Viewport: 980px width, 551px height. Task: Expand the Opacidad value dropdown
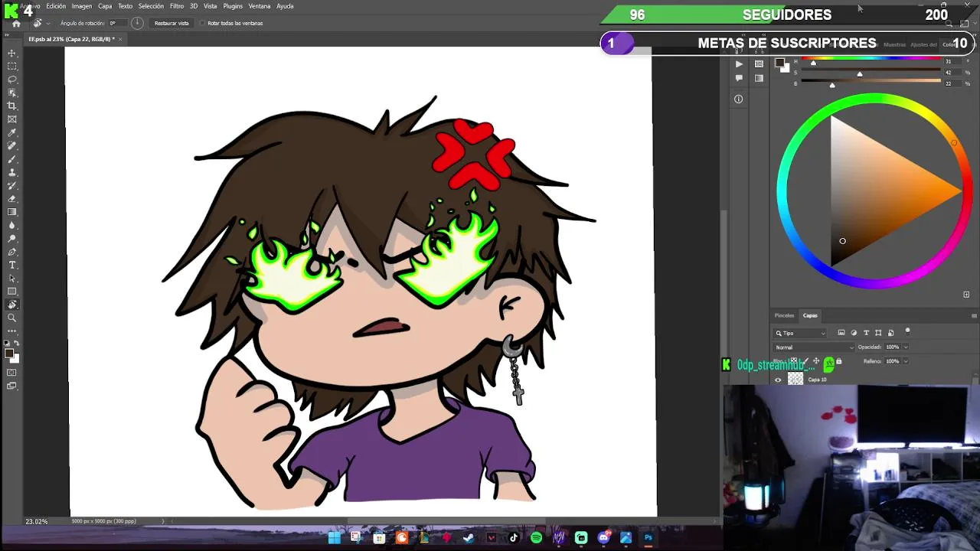[x=906, y=347]
